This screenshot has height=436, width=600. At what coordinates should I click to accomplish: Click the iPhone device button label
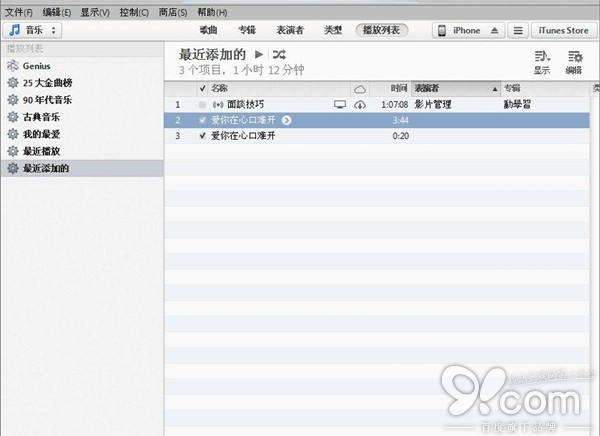click(x=466, y=30)
